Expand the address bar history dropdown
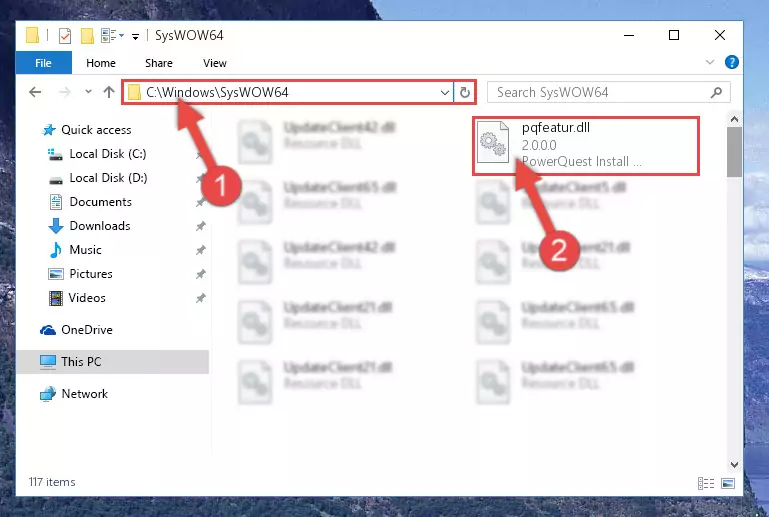The height and width of the screenshot is (517, 769). point(444,92)
